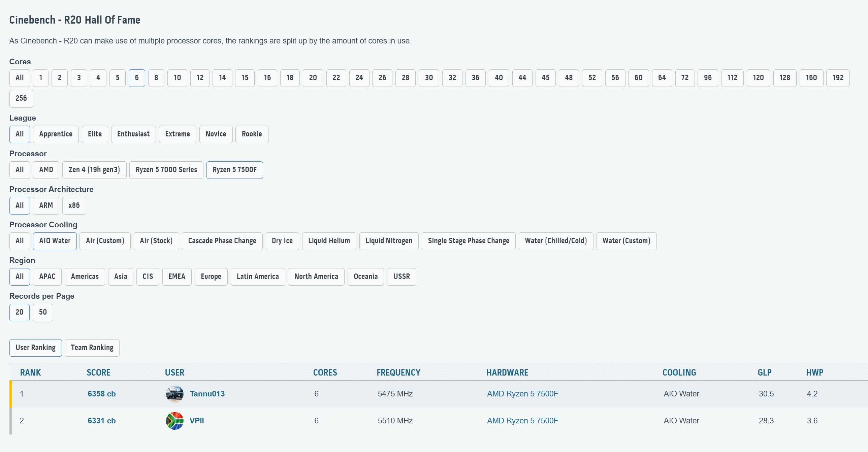Open VPII user profile link

(196, 421)
